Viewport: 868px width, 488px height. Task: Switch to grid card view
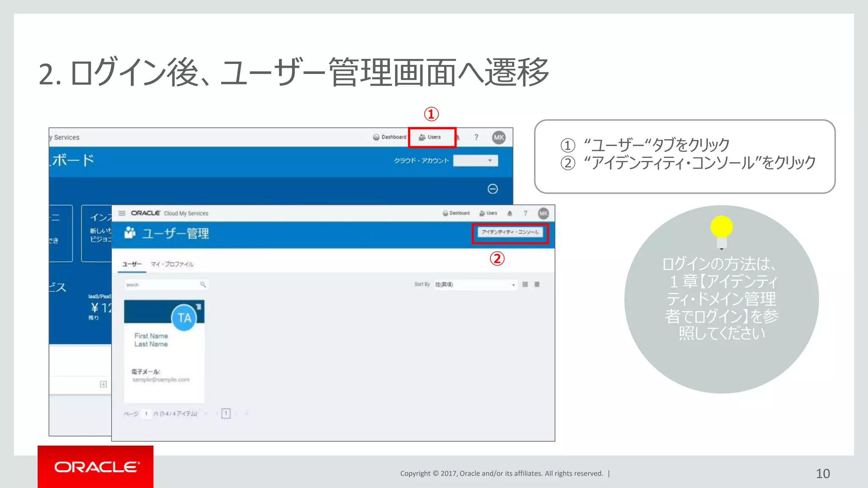point(525,284)
